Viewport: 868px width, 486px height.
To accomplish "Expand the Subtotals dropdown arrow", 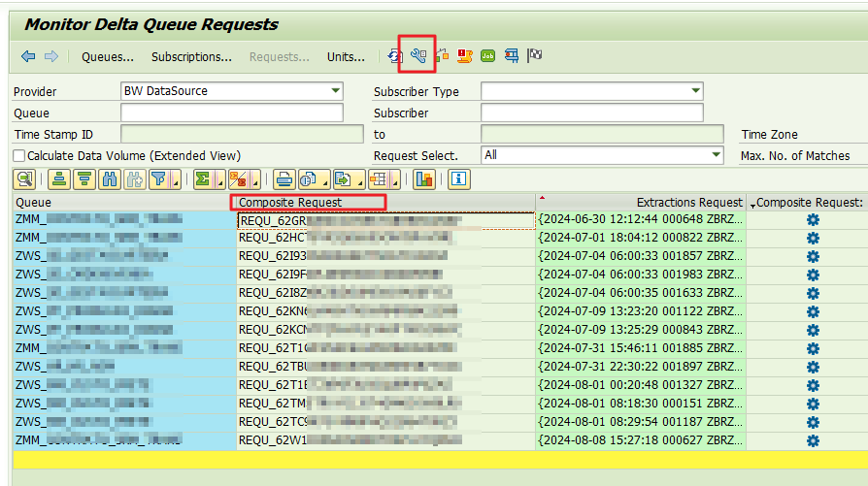I will (x=255, y=180).
